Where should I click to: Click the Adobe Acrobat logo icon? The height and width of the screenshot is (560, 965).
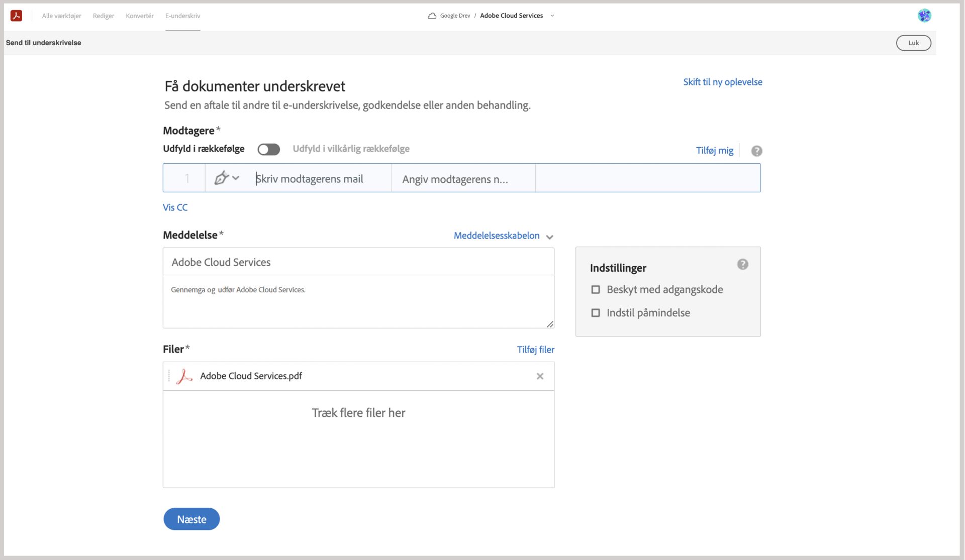pos(17,16)
